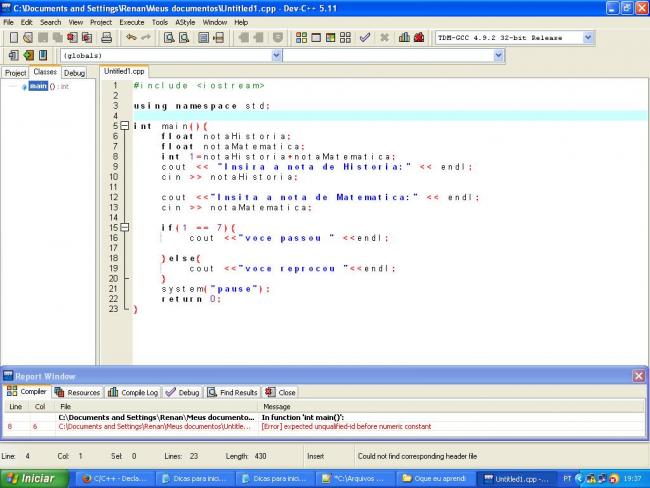Click the Insert icon in second toolbar row

coord(14,55)
